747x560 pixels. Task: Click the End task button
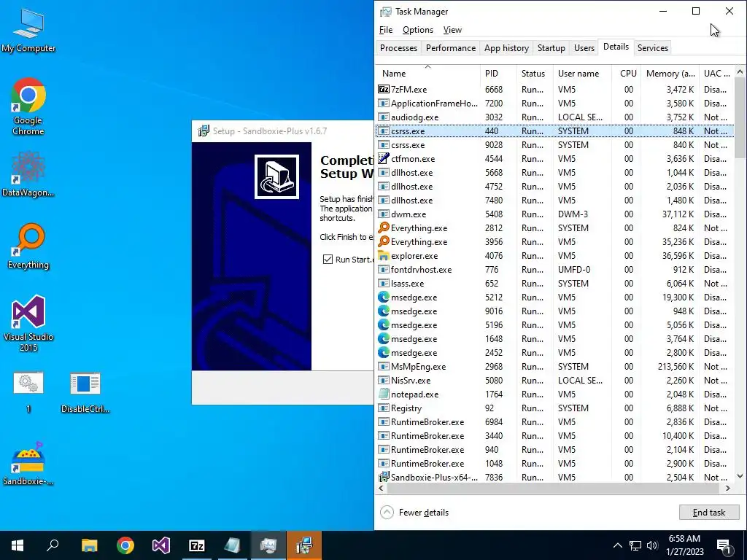[709, 513]
